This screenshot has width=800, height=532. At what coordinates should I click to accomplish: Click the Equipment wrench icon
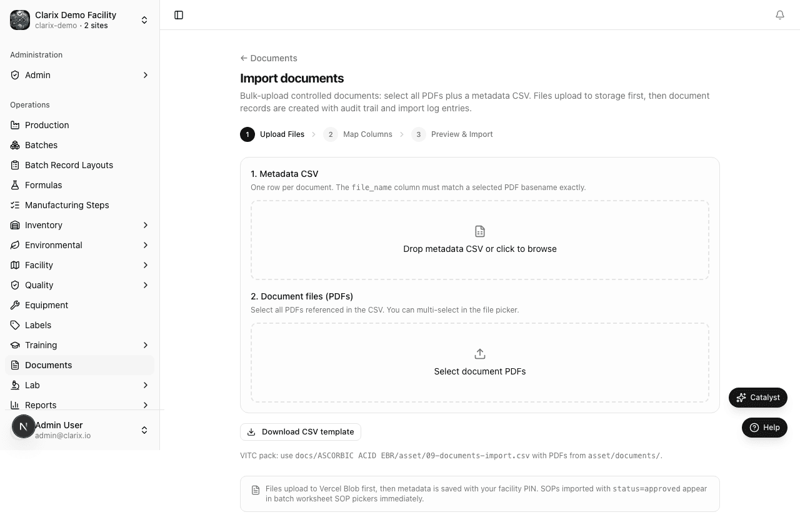point(15,305)
